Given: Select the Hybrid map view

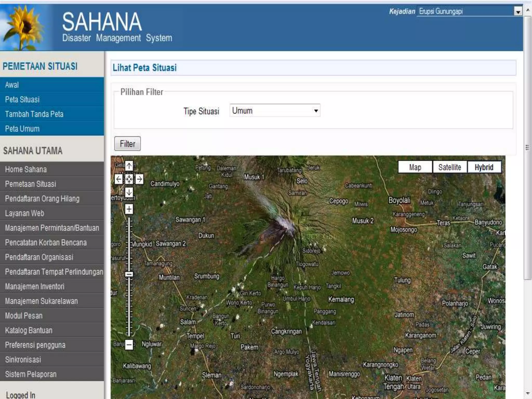Looking at the screenshot, I should pyautogui.click(x=484, y=167).
